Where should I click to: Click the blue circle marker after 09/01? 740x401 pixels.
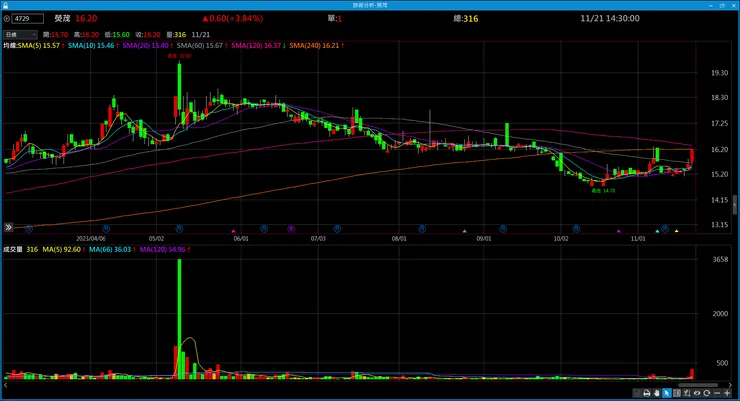[x=503, y=229]
